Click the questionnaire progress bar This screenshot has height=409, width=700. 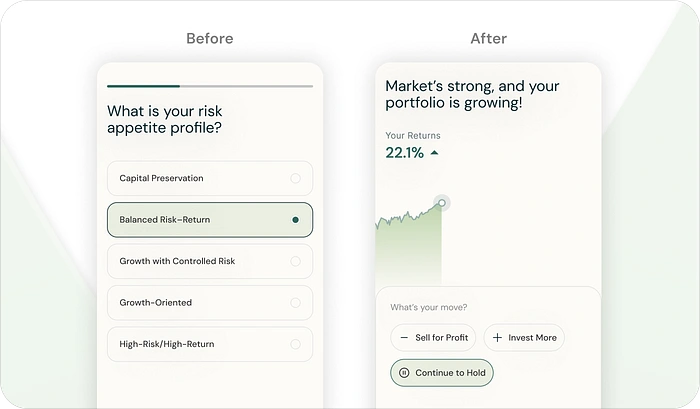[x=210, y=86]
